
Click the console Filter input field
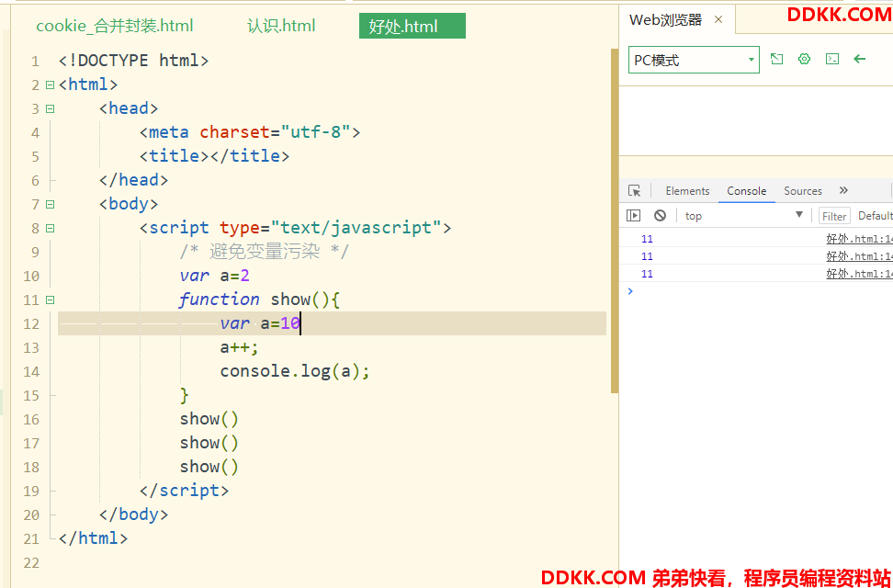coord(834,216)
